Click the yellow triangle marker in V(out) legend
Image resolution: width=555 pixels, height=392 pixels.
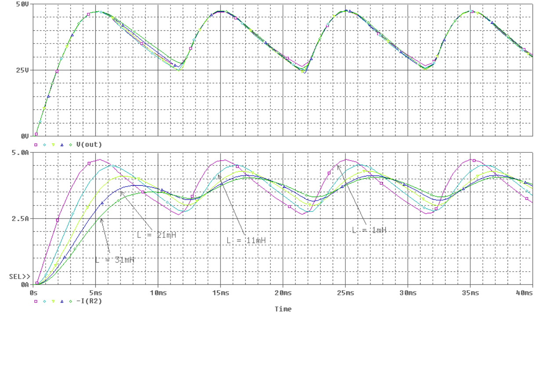[53, 144]
